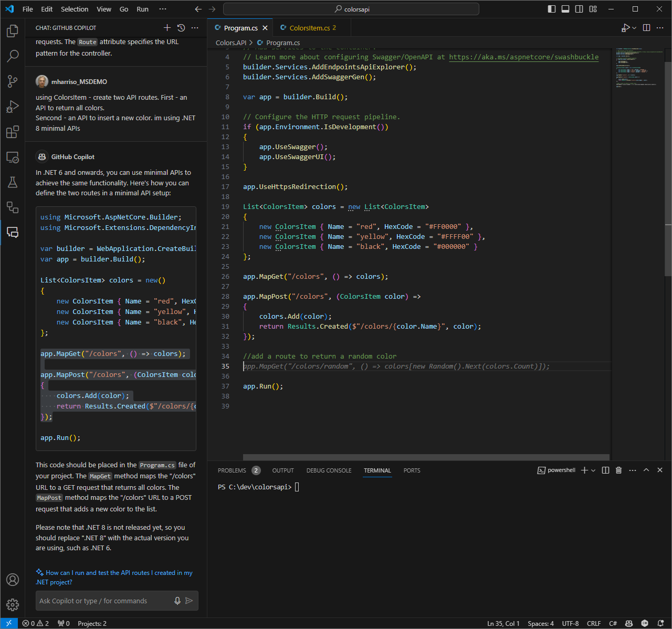The height and width of the screenshot is (629, 672).
Task: Split the editor right
Action: click(x=647, y=28)
